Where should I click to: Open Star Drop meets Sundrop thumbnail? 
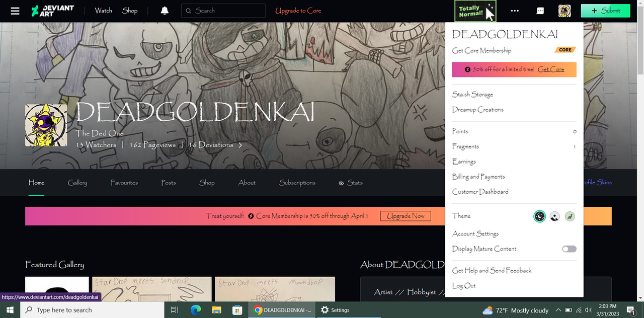(x=151, y=289)
